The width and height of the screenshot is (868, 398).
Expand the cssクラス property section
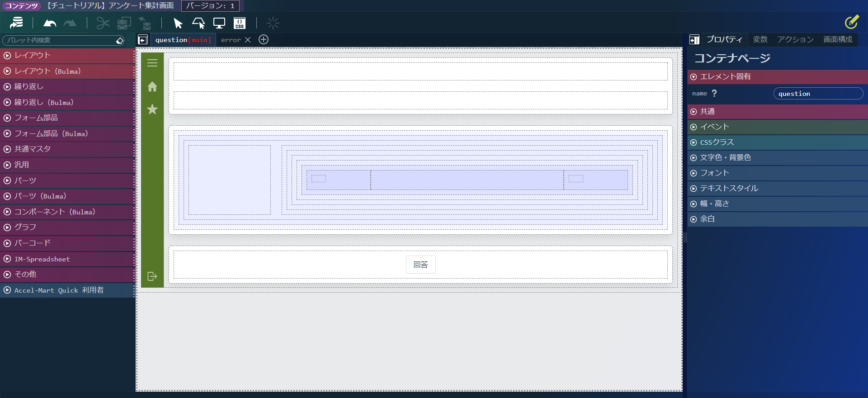(x=778, y=142)
